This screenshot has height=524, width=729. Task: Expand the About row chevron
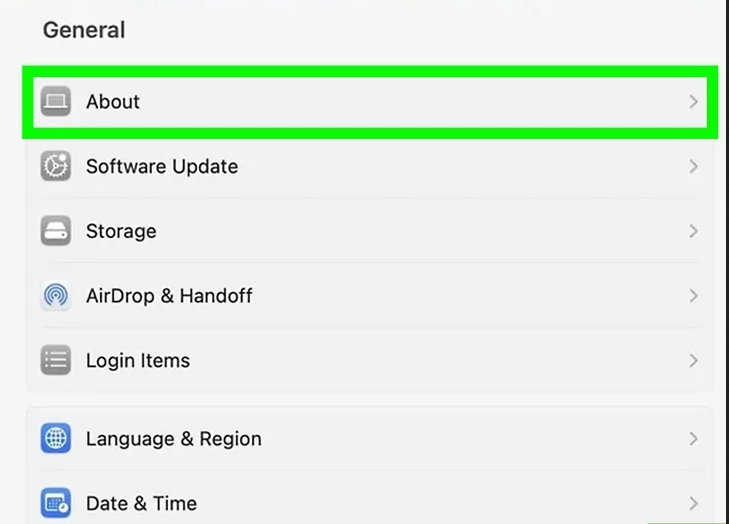693,101
